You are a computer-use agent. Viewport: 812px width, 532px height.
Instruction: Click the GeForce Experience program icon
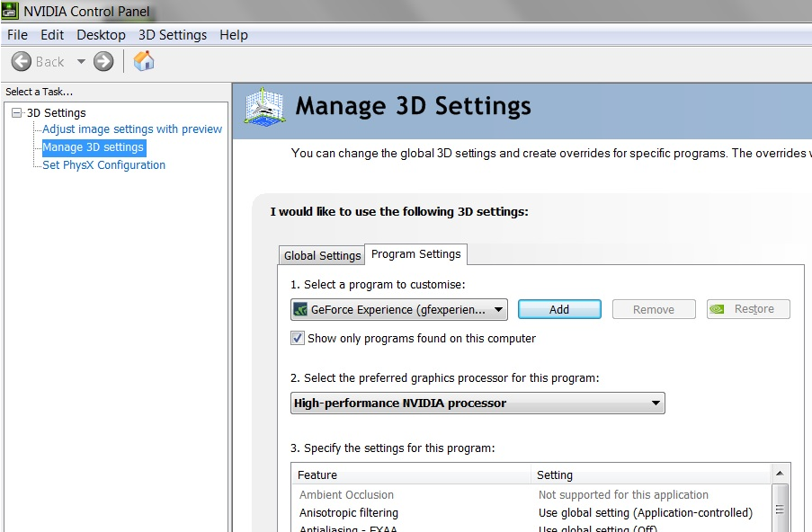(300, 309)
